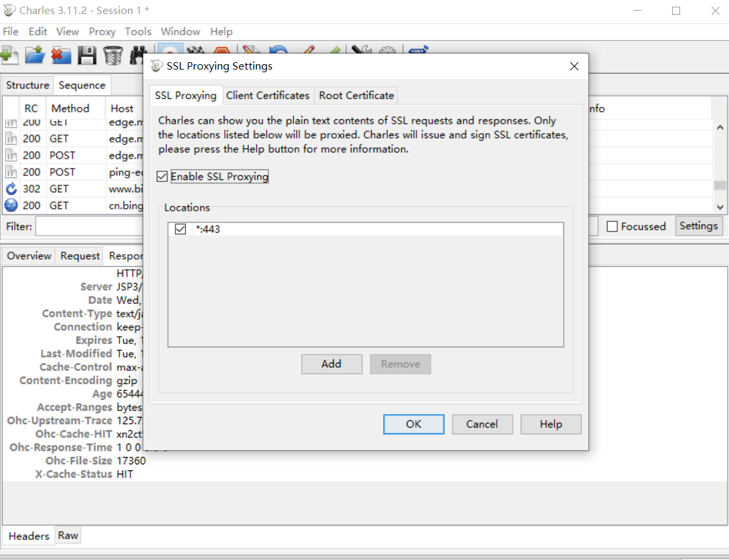Add a new SSL proxying location
This screenshot has height=560, width=729.
point(331,364)
